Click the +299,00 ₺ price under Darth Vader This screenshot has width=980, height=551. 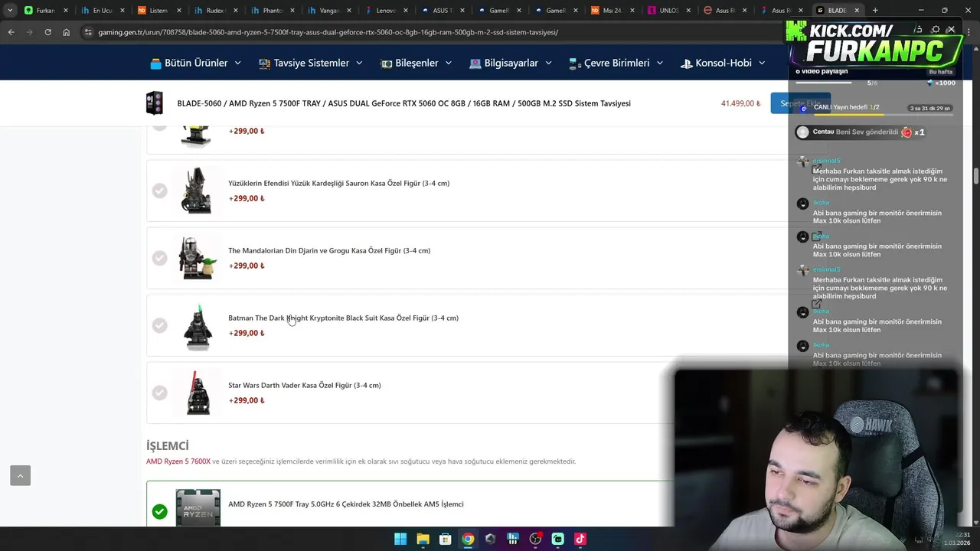(247, 401)
